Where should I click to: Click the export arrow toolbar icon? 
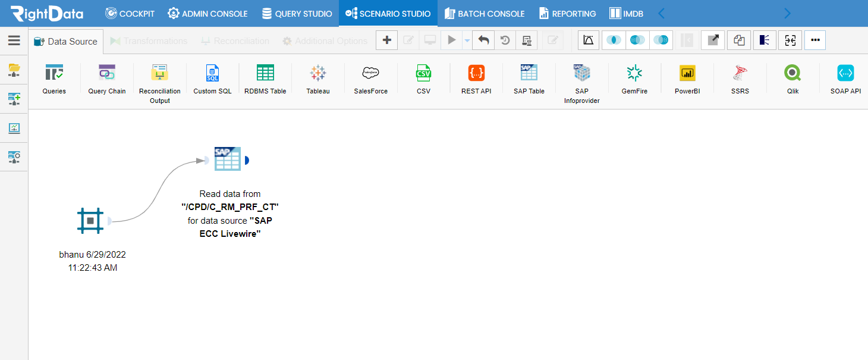click(712, 40)
